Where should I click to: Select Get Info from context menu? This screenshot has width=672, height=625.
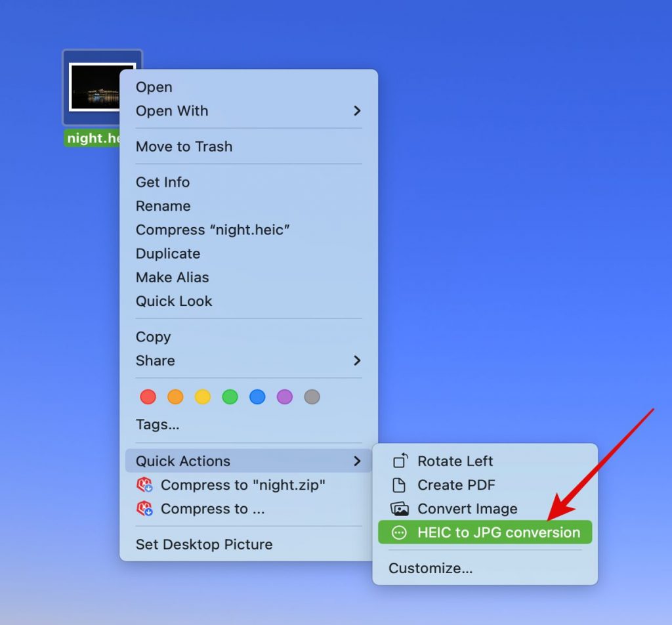pyautogui.click(x=163, y=182)
